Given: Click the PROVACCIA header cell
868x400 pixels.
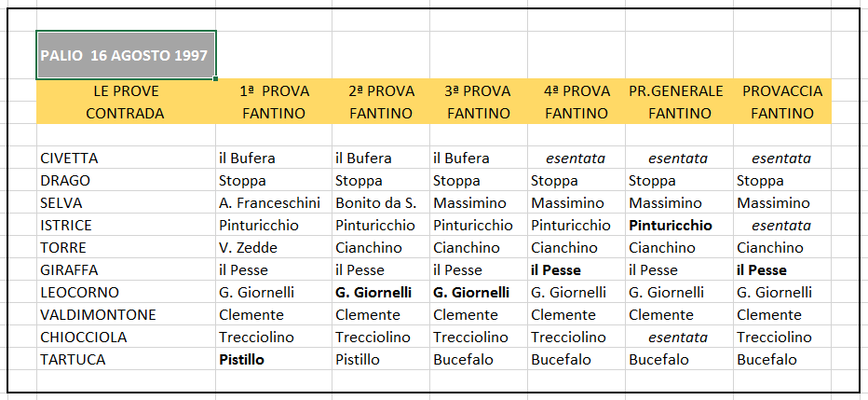Looking at the screenshot, I should [782, 90].
